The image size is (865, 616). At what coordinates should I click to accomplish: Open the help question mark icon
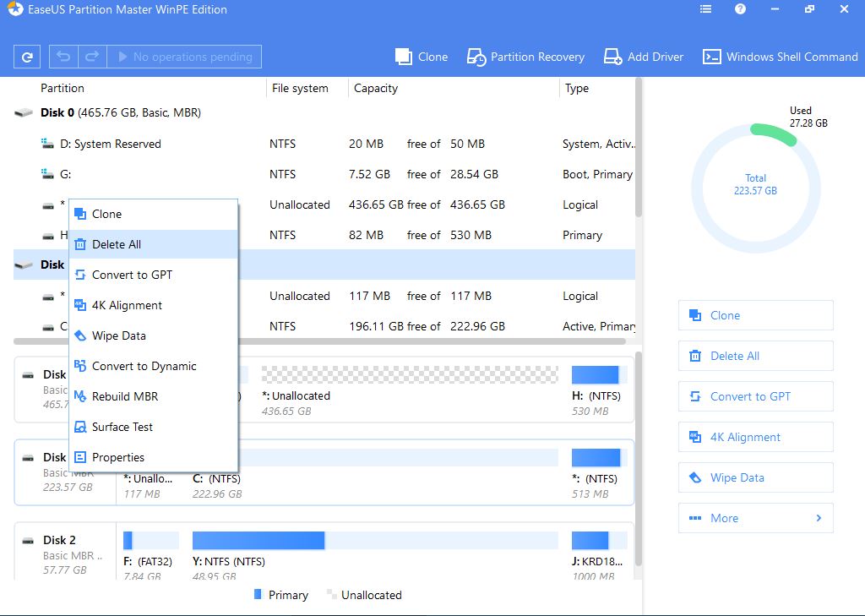[x=741, y=9]
